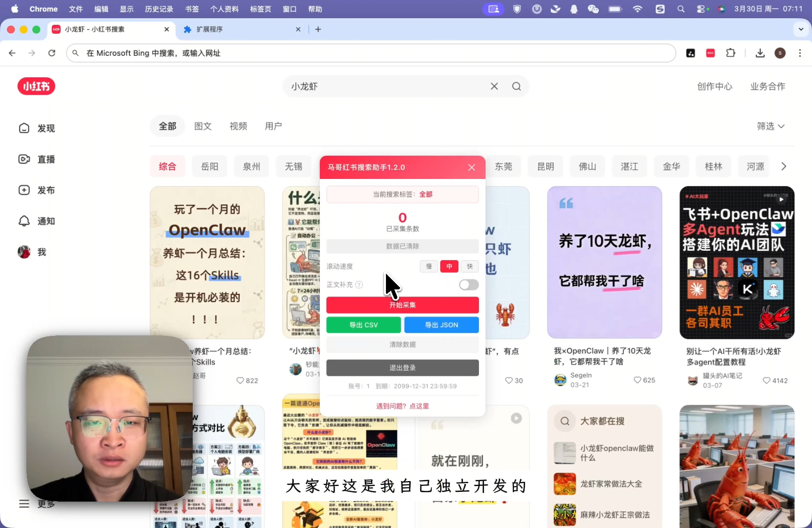
Task: Show more city tags with right arrow
Action: (784, 166)
